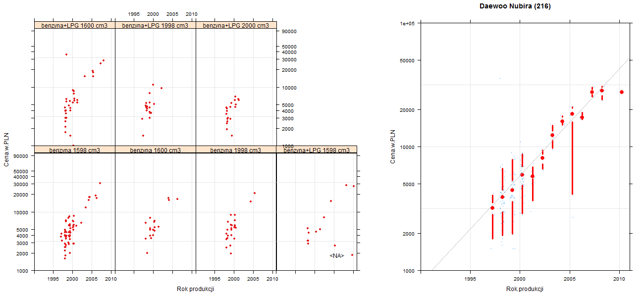Click "1995" year tick below benzyna 1598 cm3 panel
Screen dimensions: 644x297
click(54, 279)
